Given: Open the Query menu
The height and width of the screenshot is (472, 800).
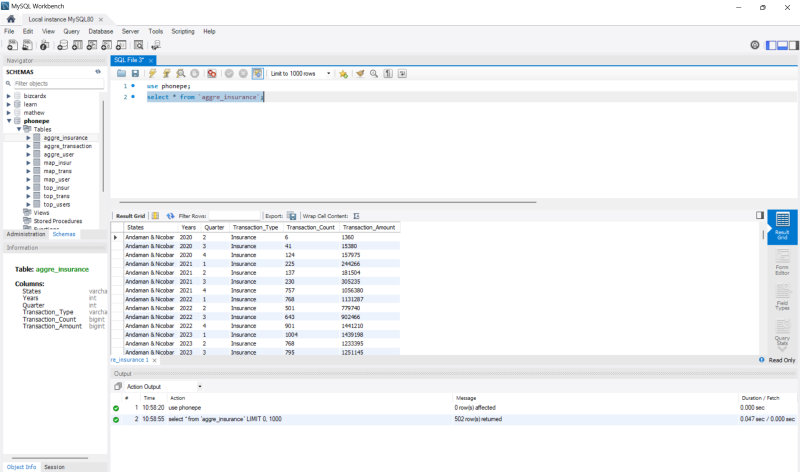Looking at the screenshot, I should (x=71, y=31).
